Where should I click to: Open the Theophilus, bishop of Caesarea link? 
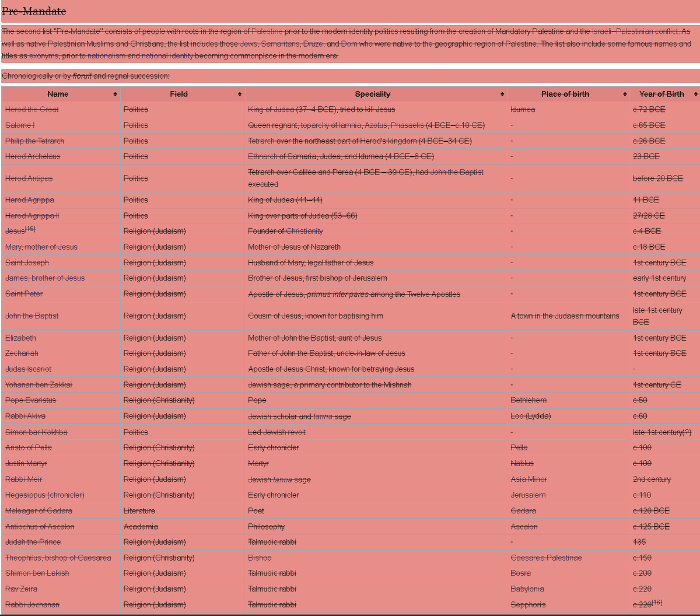pyautogui.click(x=58, y=558)
